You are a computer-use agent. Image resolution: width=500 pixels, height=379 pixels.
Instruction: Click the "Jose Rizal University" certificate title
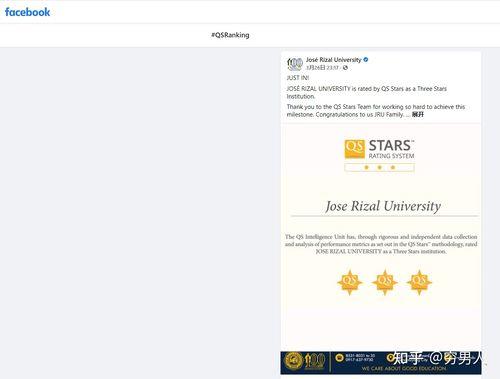tap(383, 206)
